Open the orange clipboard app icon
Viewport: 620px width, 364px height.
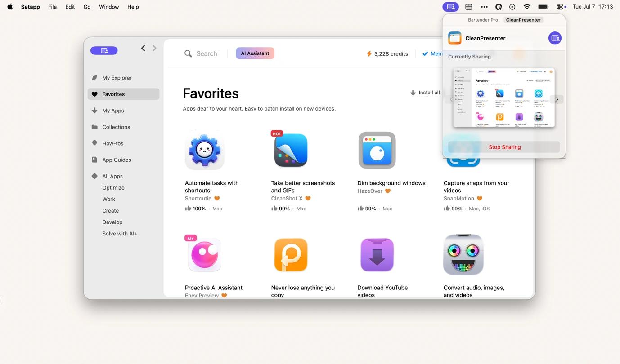click(291, 255)
